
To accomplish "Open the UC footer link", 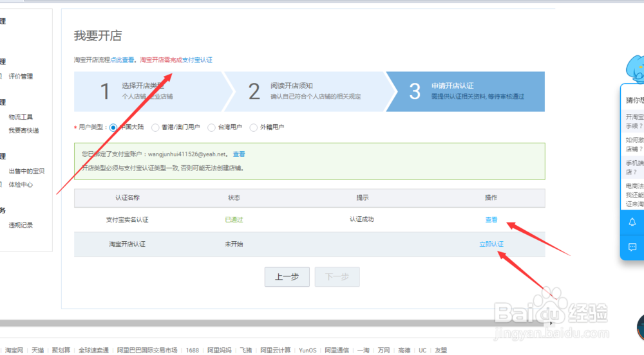I will click(422, 350).
